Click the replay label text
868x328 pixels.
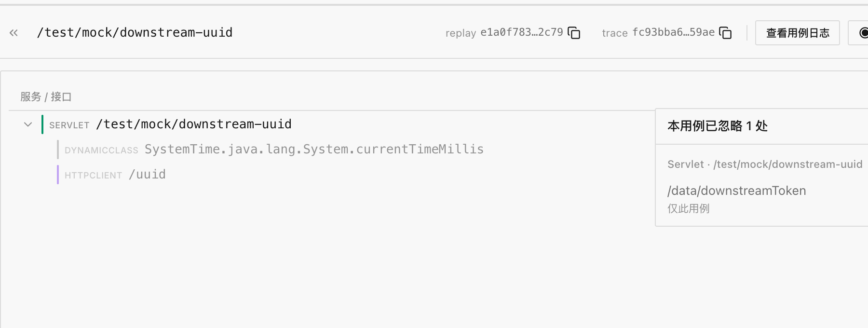pyautogui.click(x=461, y=33)
